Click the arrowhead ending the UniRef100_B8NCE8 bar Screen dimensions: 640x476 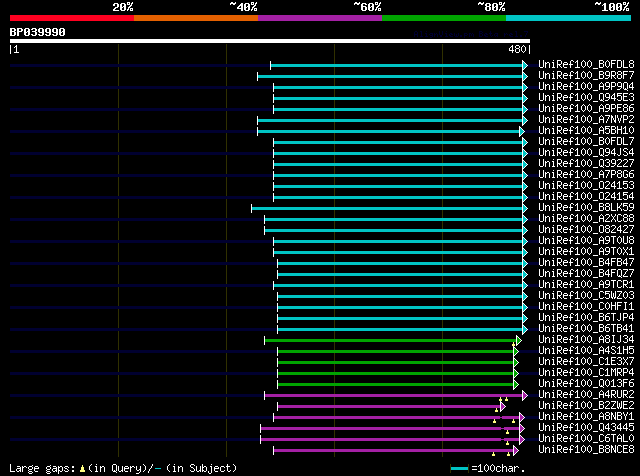coord(516,451)
